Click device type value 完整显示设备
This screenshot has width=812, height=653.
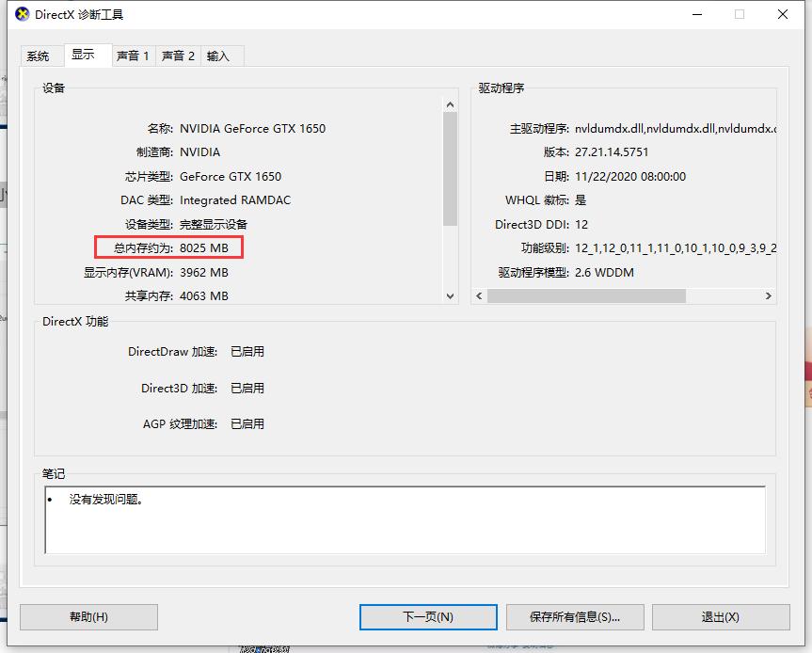214,224
